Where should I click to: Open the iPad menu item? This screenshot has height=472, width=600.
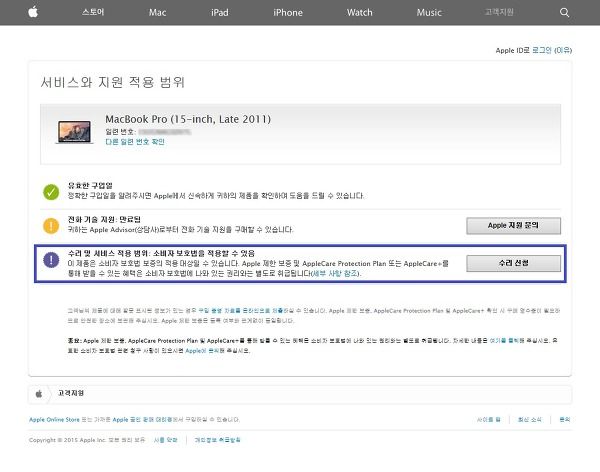pyautogui.click(x=220, y=13)
